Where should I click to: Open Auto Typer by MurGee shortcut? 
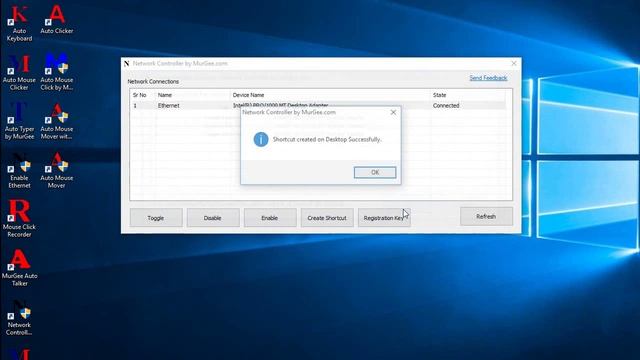tap(19, 122)
